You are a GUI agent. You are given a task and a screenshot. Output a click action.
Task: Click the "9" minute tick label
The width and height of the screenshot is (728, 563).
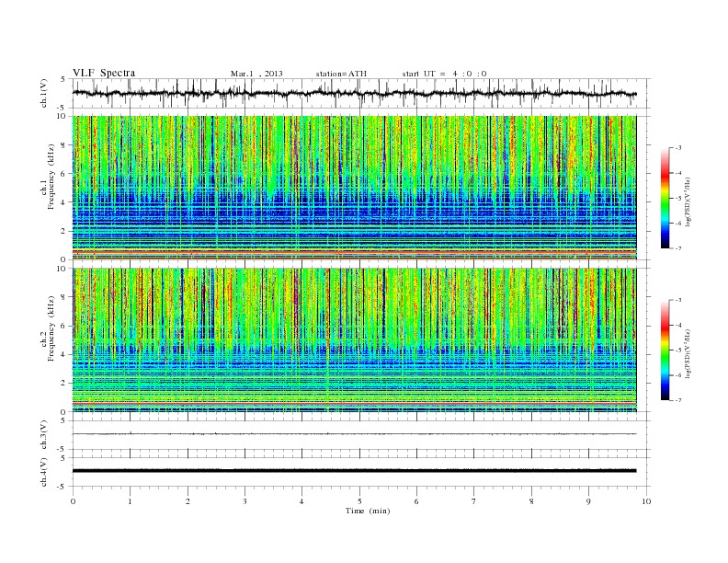coord(588,501)
